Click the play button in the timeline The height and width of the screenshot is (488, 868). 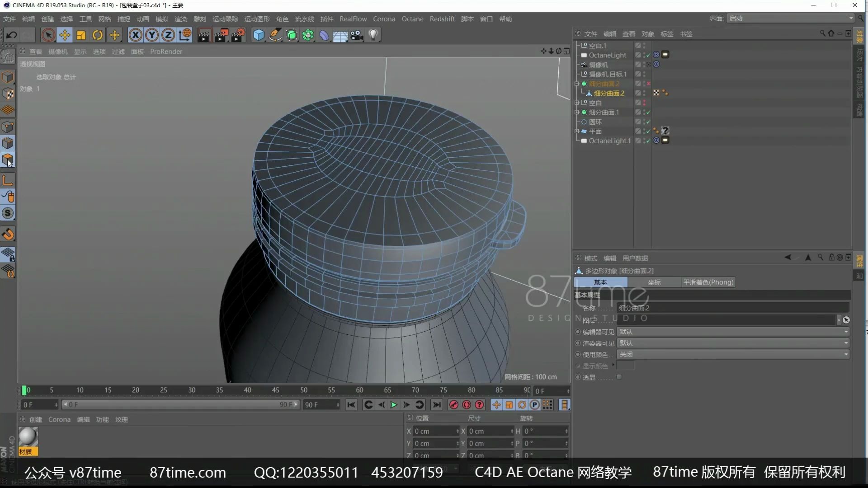(393, 405)
